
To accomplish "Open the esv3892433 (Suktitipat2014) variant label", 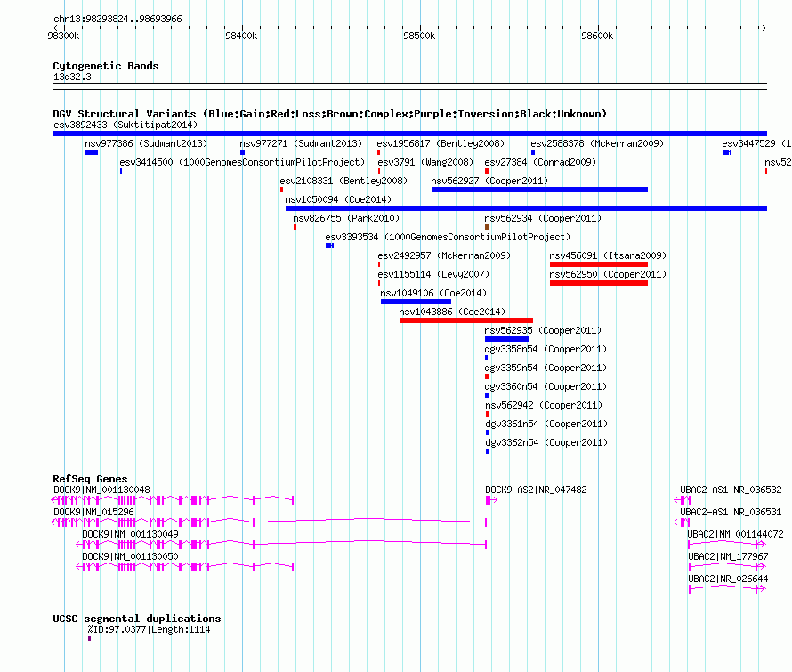I will coord(125,125).
